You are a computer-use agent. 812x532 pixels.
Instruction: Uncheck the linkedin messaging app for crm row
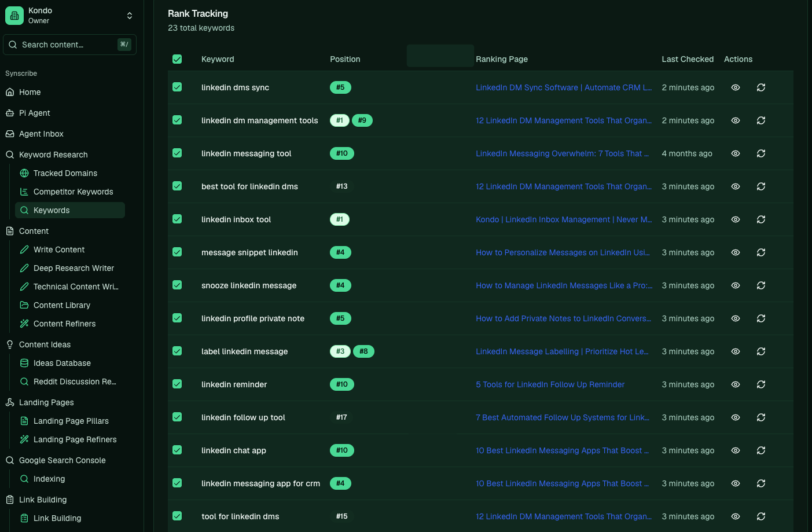(x=177, y=483)
